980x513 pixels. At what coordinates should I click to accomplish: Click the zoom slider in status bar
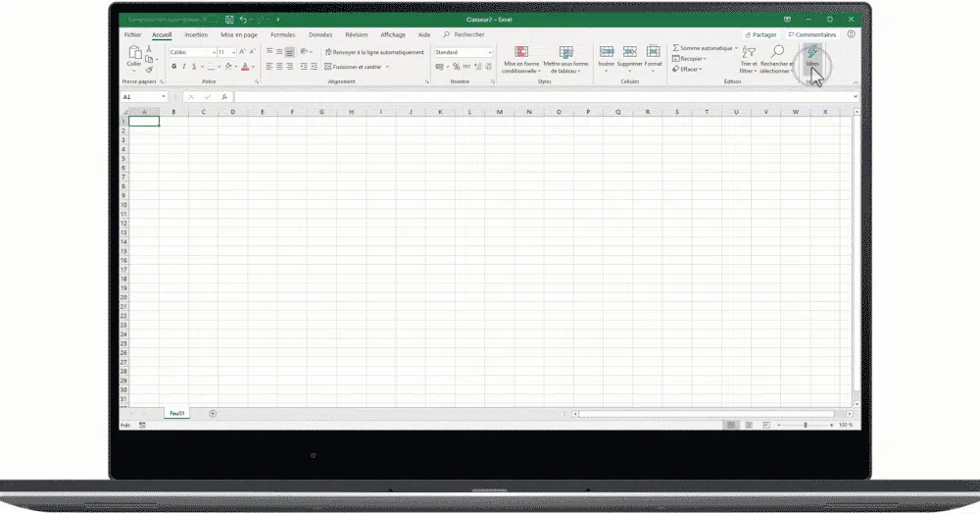pos(805,425)
